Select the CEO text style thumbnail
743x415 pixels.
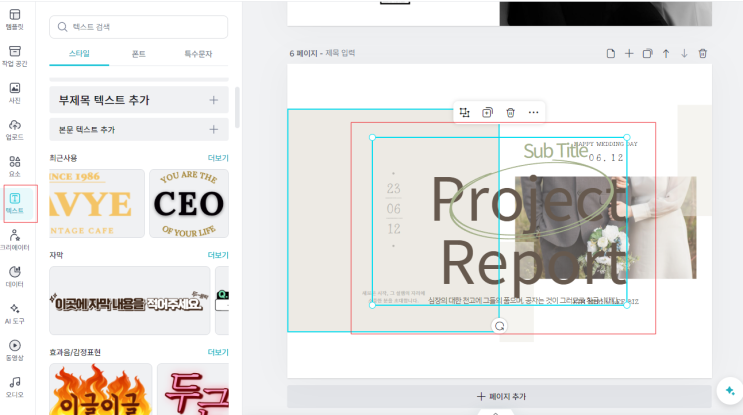click(x=189, y=203)
